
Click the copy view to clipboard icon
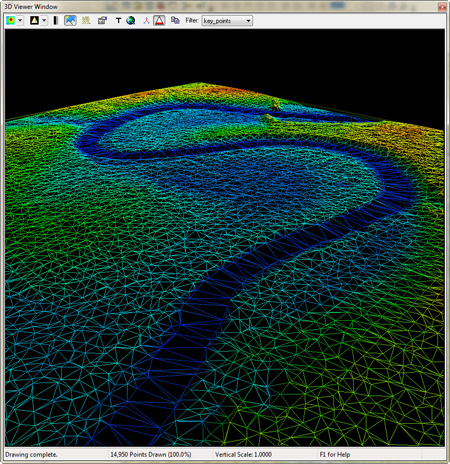pyautogui.click(x=175, y=21)
